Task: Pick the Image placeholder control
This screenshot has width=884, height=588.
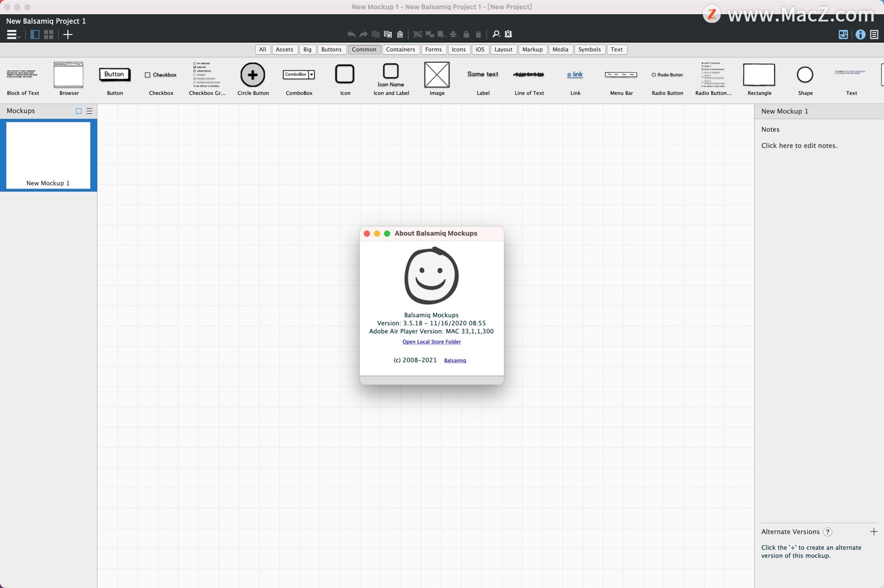Action: click(437, 79)
